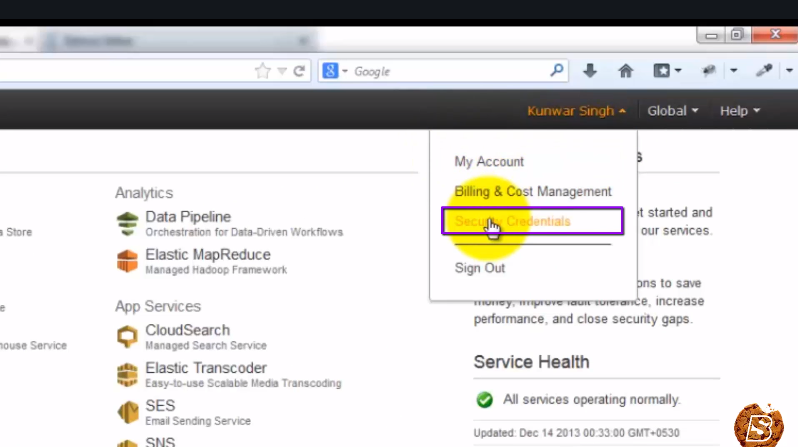Click Sign Out in account menu

[x=479, y=268]
